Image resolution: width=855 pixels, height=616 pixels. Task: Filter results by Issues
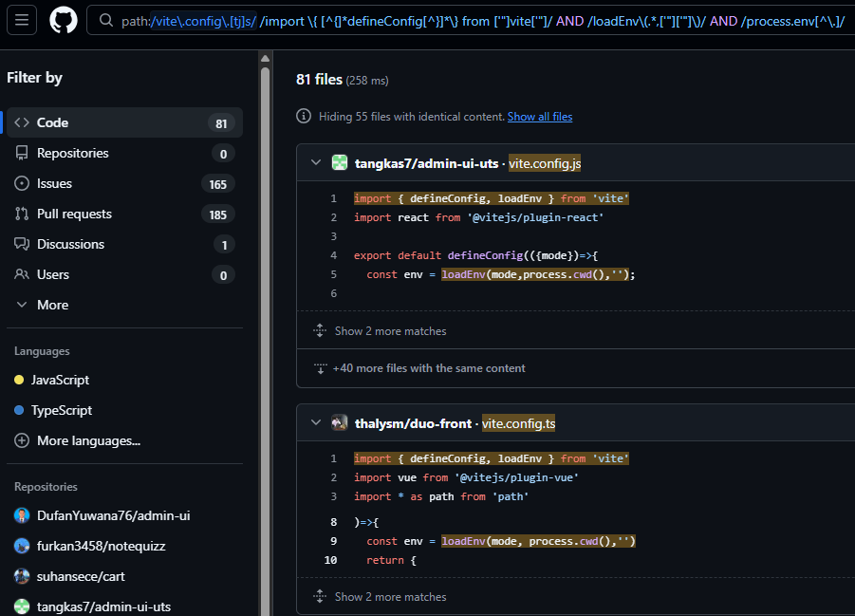54,183
